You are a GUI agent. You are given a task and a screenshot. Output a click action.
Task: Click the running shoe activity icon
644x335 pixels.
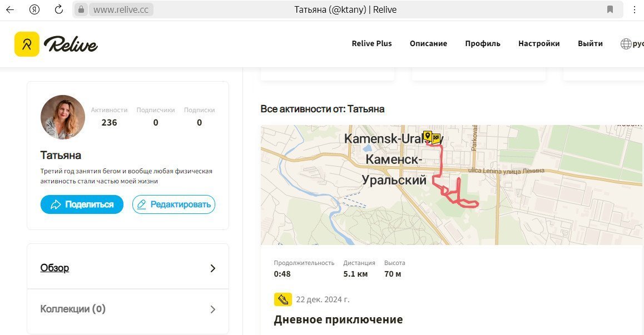coord(283,299)
